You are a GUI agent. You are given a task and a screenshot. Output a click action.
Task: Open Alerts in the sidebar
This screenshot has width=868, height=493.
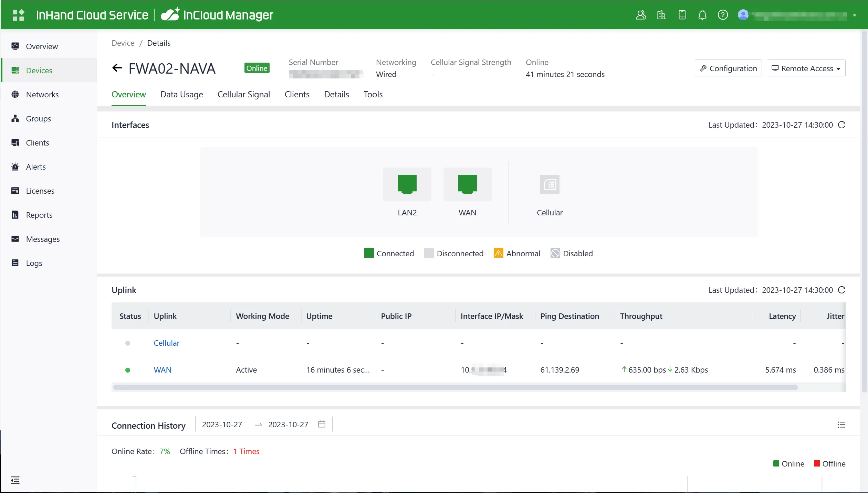click(x=49, y=167)
